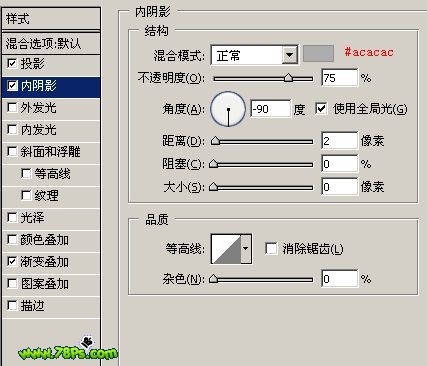Select the 内发光 style row label
This screenshot has height=366, width=427.
(39, 130)
